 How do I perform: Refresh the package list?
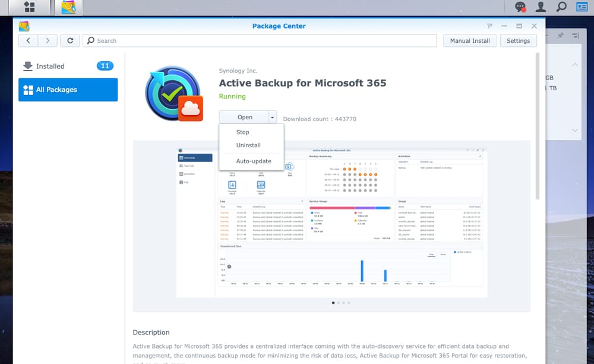click(70, 40)
